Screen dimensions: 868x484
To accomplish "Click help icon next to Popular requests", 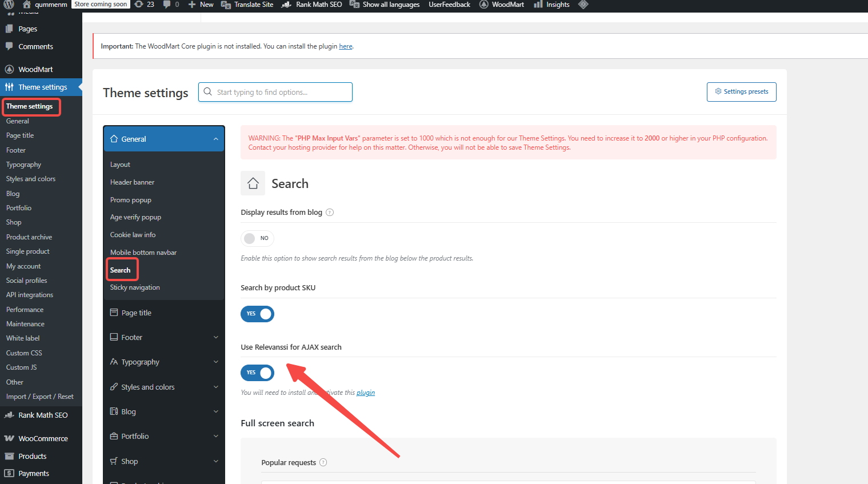I will point(323,462).
